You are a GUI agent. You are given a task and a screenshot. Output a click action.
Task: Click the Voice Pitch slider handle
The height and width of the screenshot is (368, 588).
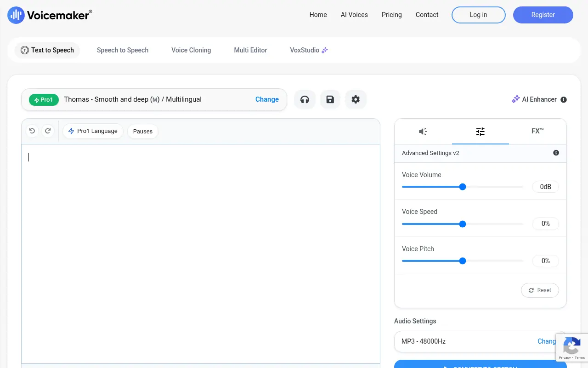point(462,261)
